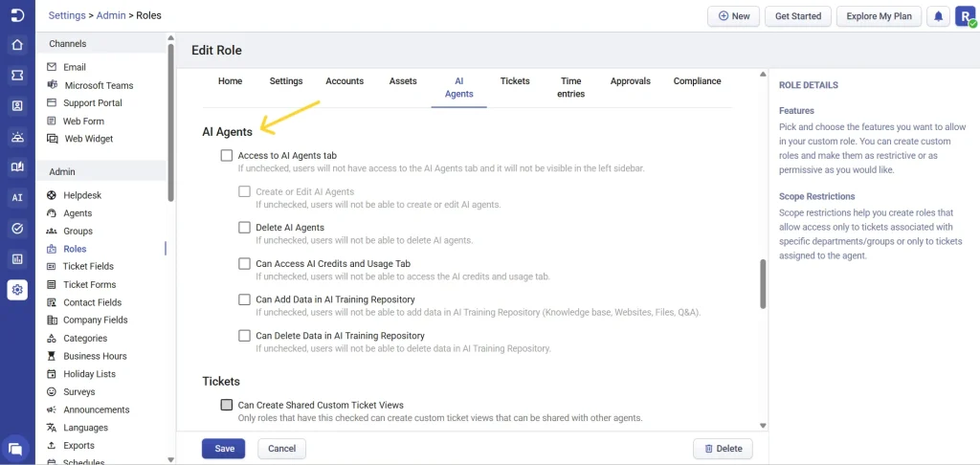Check Can Add Data in AI Training Repository

(244, 299)
